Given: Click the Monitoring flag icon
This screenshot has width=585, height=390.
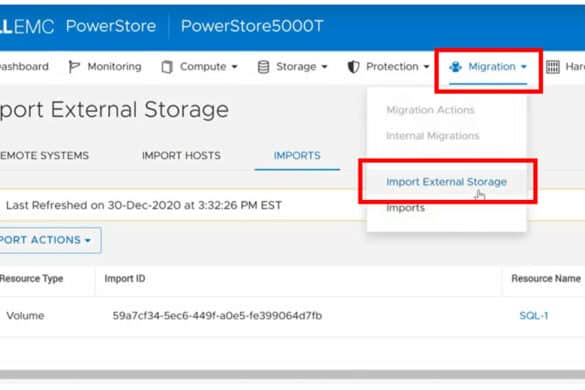Looking at the screenshot, I should [x=74, y=67].
